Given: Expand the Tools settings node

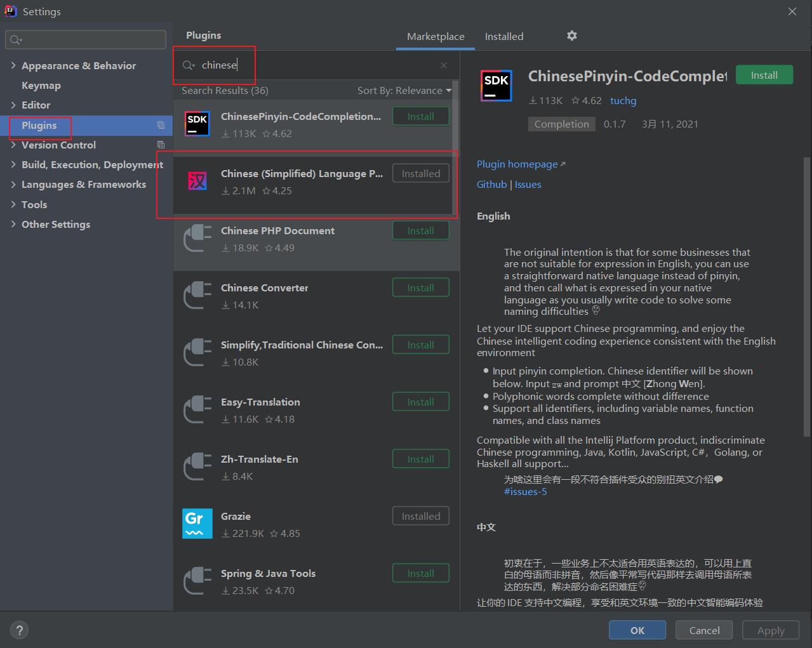Looking at the screenshot, I should coord(13,204).
